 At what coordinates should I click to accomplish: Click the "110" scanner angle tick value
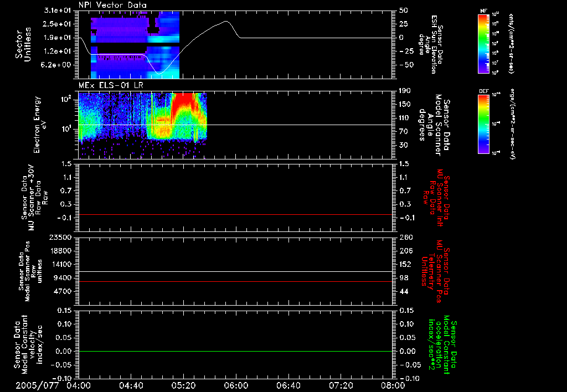click(x=405, y=118)
